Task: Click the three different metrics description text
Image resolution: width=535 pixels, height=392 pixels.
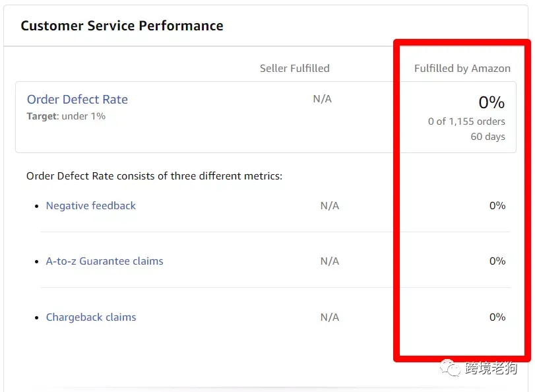Action: pos(154,176)
